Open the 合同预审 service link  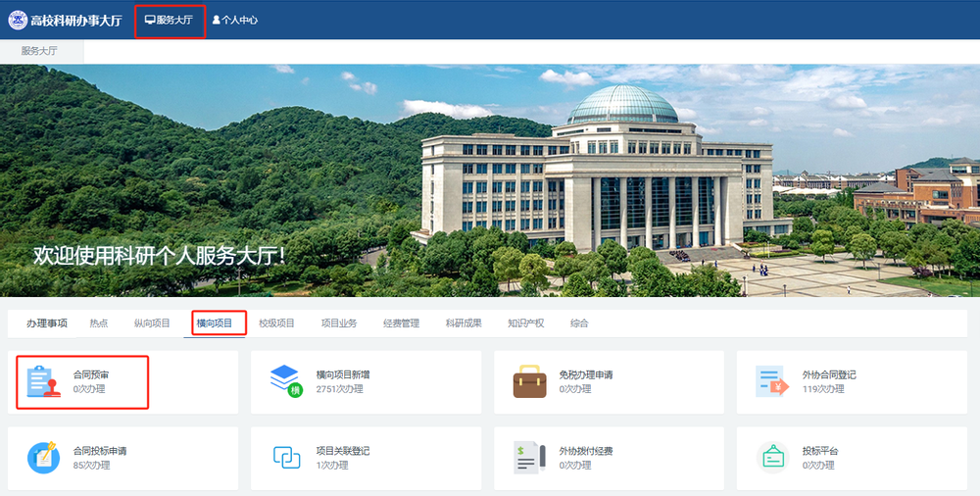(91, 375)
